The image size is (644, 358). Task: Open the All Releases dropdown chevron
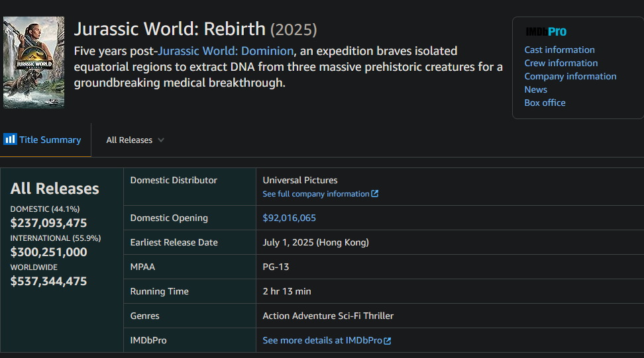click(x=161, y=140)
